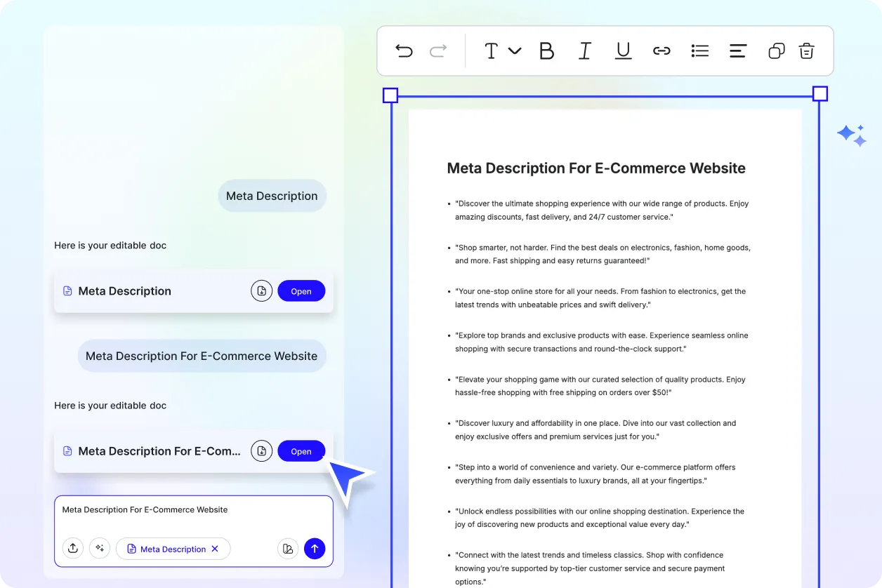This screenshot has width=882, height=588.
Task: Toggle italic formatting
Action: (584, 51)
